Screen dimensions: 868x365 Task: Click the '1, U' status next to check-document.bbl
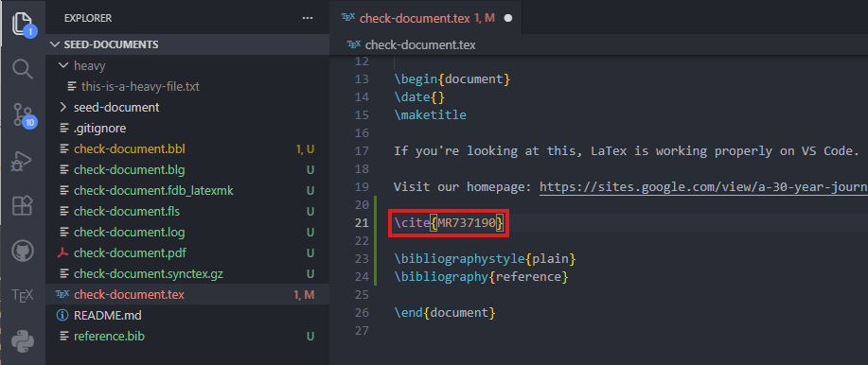coord(305,149)
